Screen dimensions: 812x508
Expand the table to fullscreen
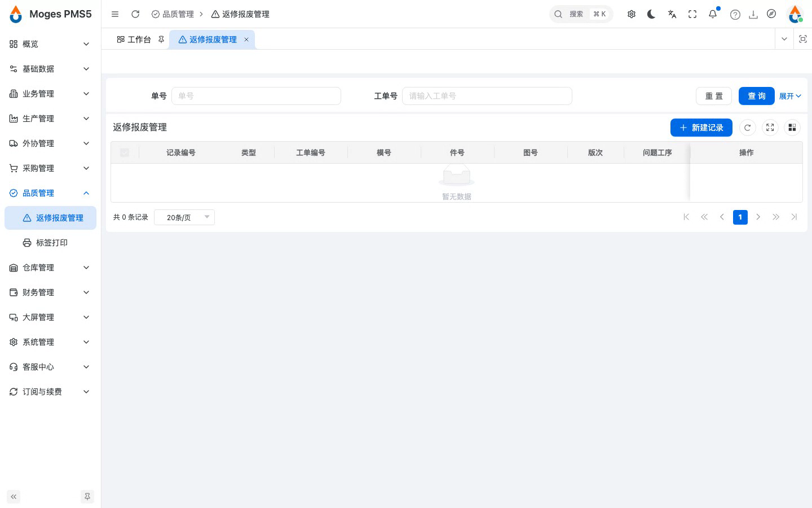click(770, 128)
